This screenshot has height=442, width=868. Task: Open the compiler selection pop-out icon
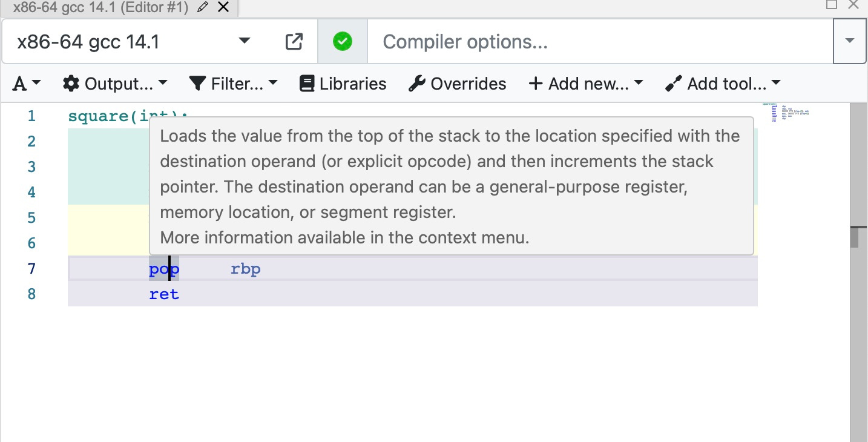click(x=294, y=42)
